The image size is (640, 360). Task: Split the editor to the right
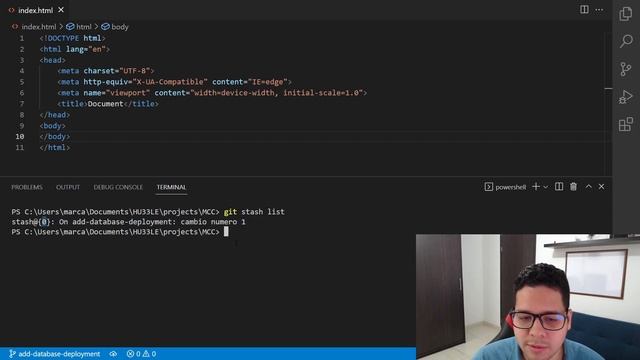[x=584, y=9]
